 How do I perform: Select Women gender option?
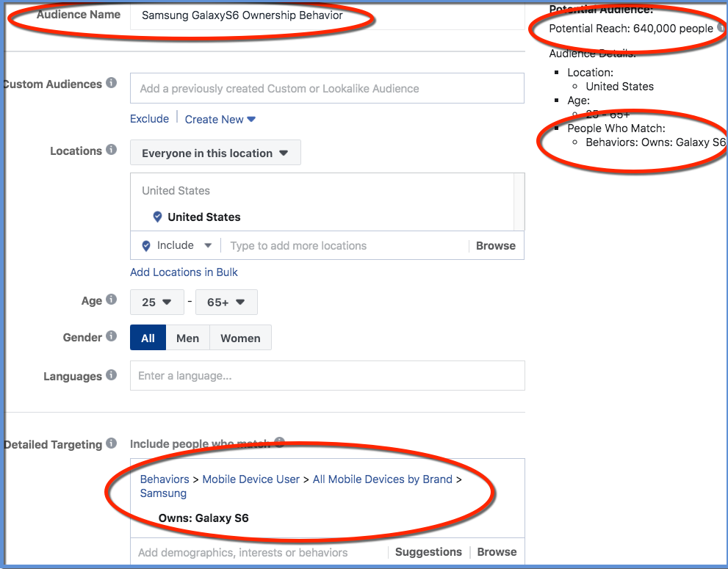pyautogui.click(x=240, y=338)
